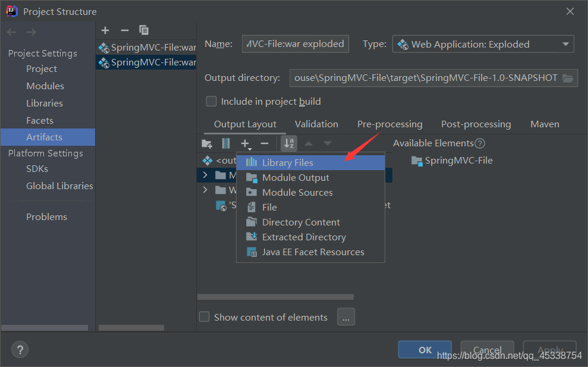Image resolution: width=588 pixels, height=367 pixels.
Task: Choose File from popup menu
Action: coord(310,207)
